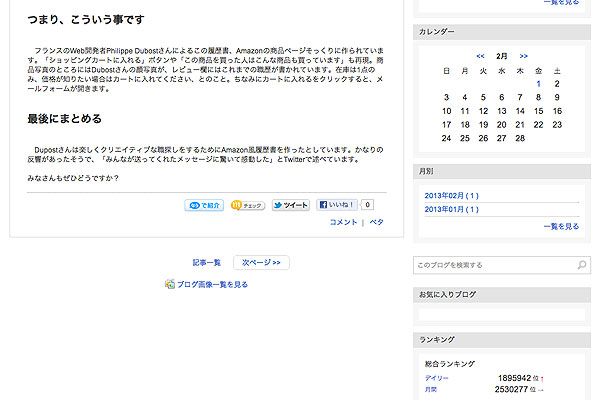Click calendar date 28
The width and height of the screenshot is (600, 400).
(520, 138)
